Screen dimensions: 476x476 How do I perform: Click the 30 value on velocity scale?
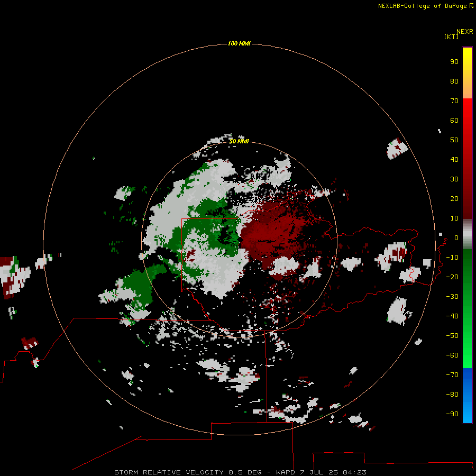pyautogui.click(x=454, y=179)
